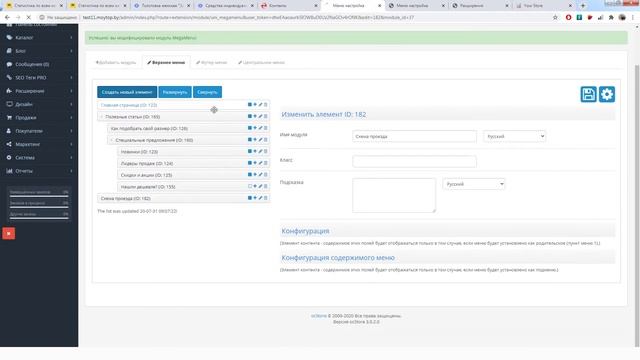Expand 'Каталог' sidebar menu
640x360 pixels.
(39, 38)
